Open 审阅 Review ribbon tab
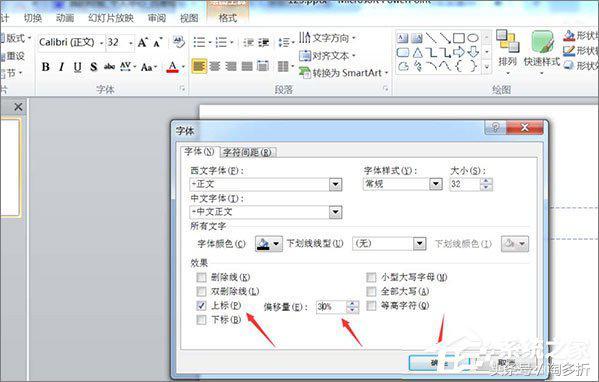This screenshot has width=599, height=382. coord(157,18)
